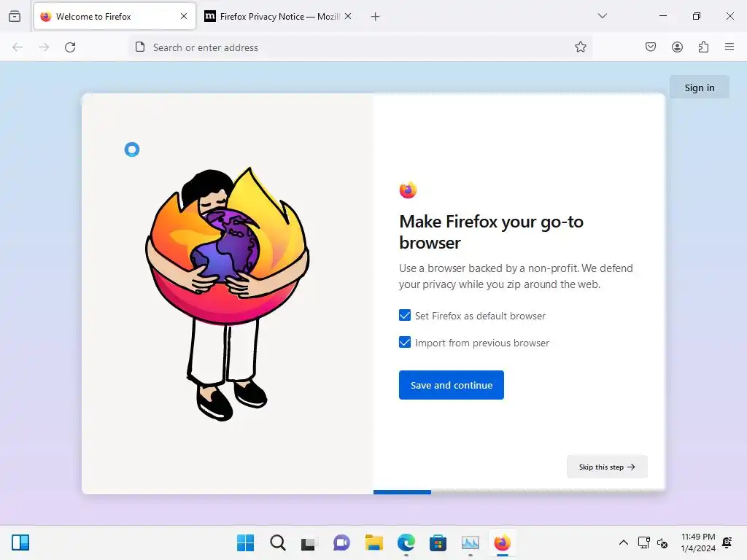The height and width of the screenshot is (560, 747).
Task: Go back with the back arrow
Action: coord(18,47)
